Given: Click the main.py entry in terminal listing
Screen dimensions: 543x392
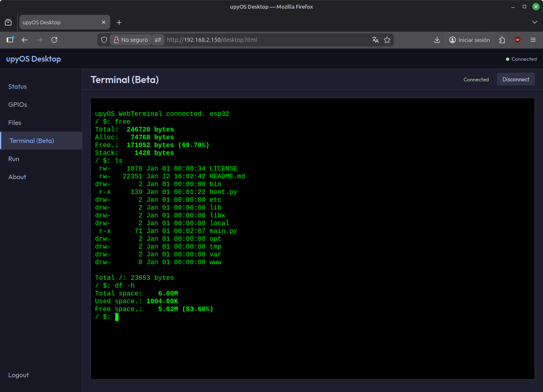Looking at the screenshot, I should pos(223,231).
